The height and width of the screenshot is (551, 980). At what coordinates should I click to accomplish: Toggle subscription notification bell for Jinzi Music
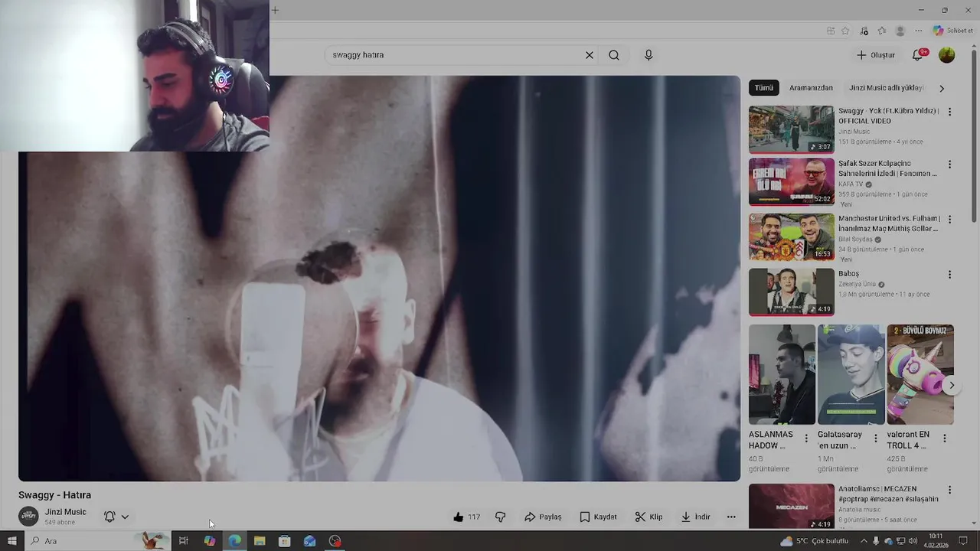(x=109, y=517)
